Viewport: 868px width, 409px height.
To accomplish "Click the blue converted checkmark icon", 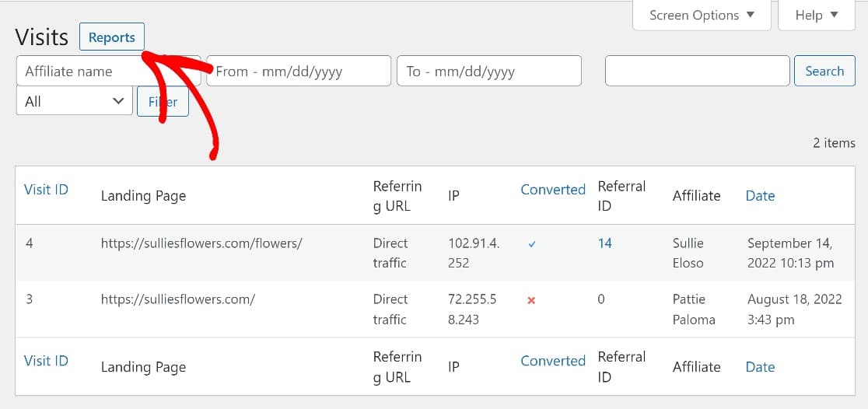I will pos(532,244).
